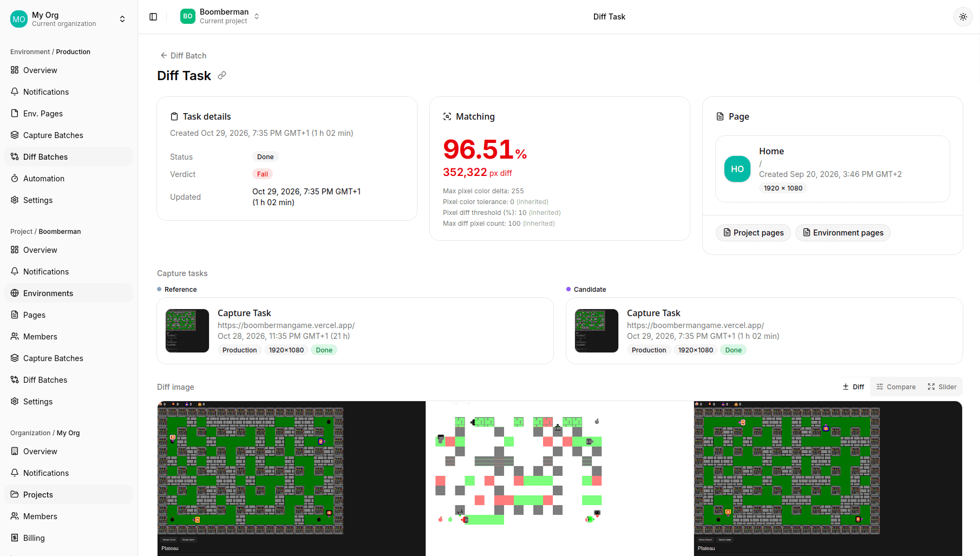Open Environment Overview in the sidebar

click(69, 70)
